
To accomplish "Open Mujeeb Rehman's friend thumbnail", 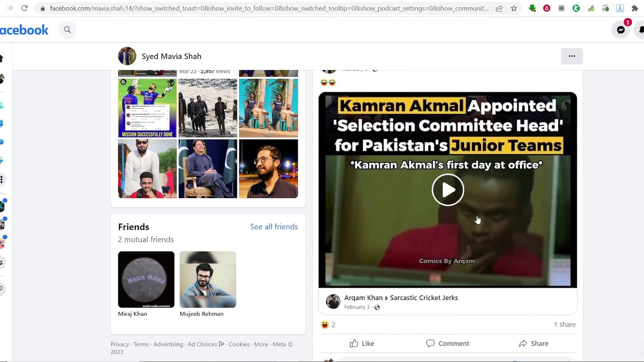I will click(x=208, y=280).
